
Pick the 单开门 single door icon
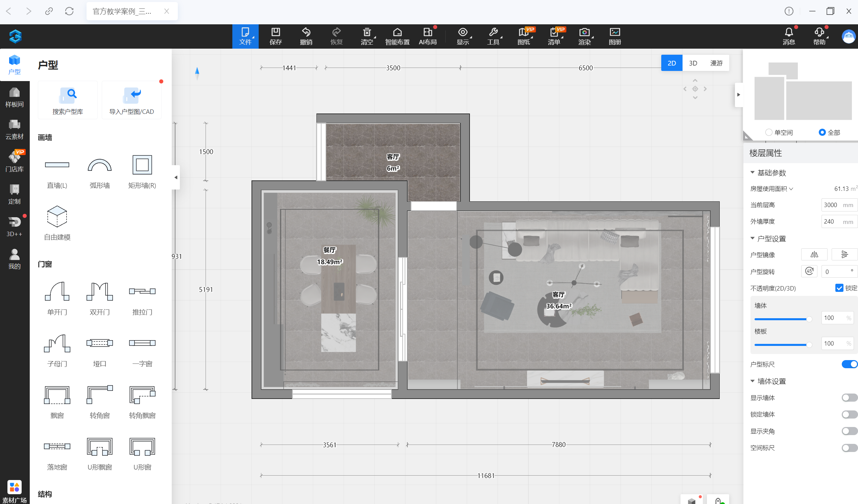(57, 291)
